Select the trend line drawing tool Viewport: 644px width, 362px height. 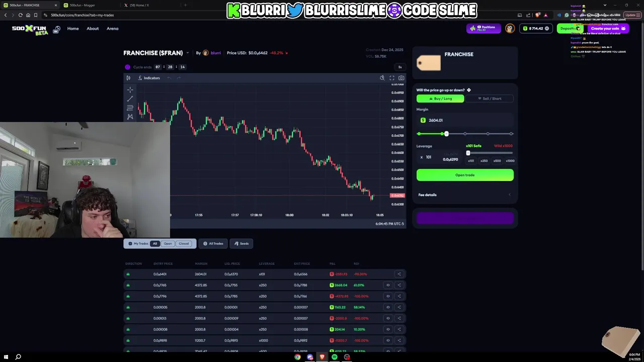(130, 99)
